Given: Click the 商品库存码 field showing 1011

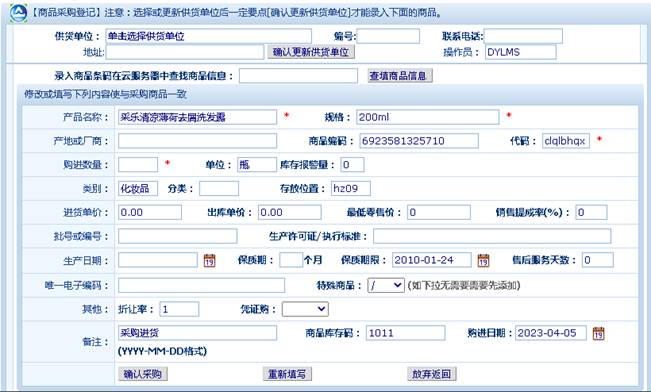Looking at the screenshot, I should point(406,333).
